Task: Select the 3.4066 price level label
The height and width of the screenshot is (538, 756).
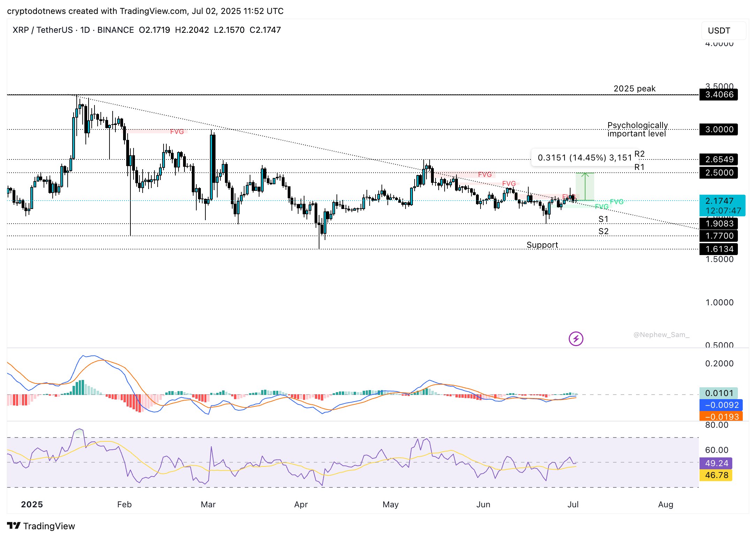Action: [x=719, y=95]
